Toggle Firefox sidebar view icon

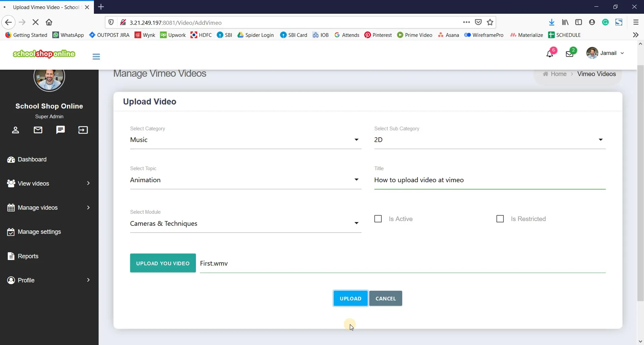click(x=579, y=22)
